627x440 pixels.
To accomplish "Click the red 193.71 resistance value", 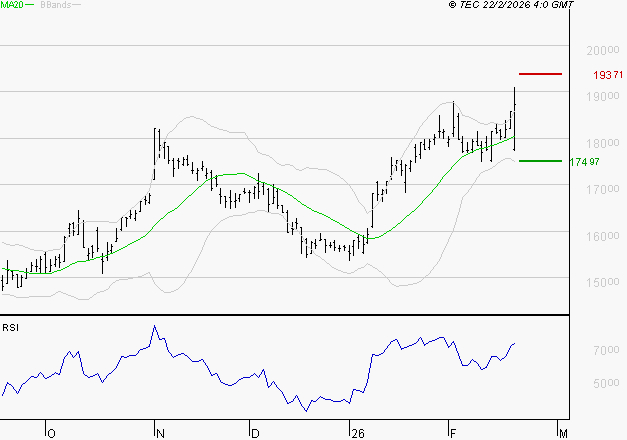I will [x=608, y=75].
